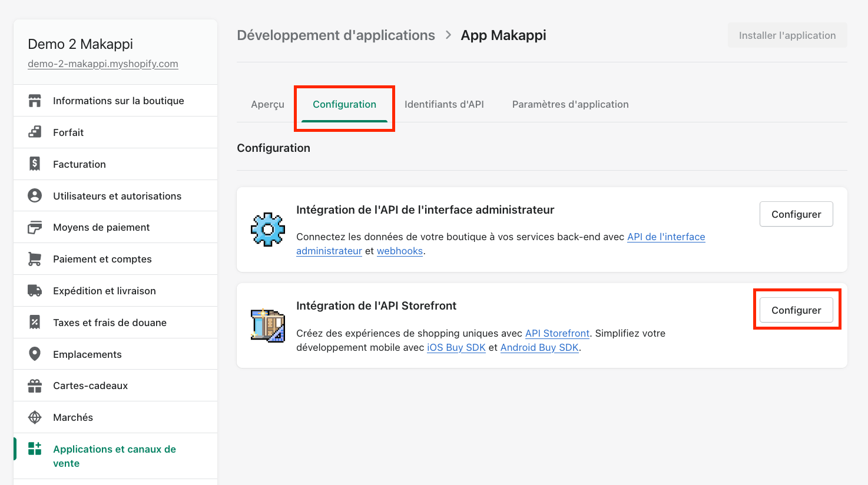This screenshot has height=485, width=868.
Task: Click the Utilisateurs et autorisations person icon
Action: (x=35, y=196)
